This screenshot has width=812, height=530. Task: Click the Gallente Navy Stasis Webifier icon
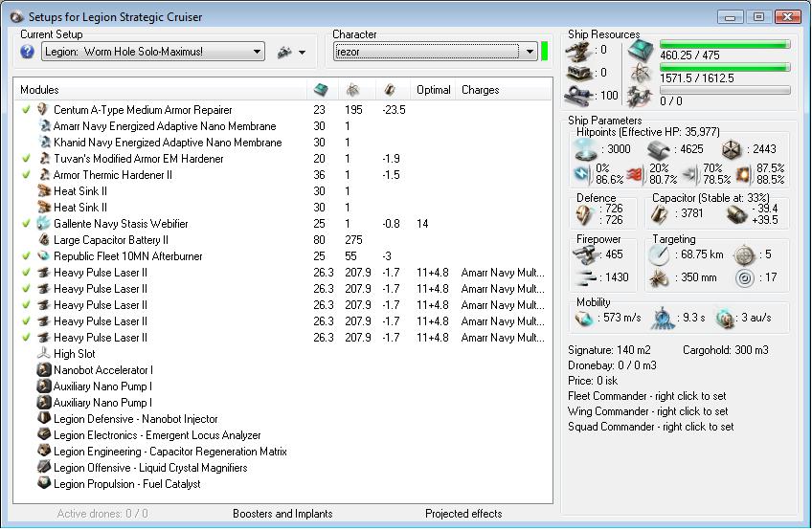tap(43, 224)
